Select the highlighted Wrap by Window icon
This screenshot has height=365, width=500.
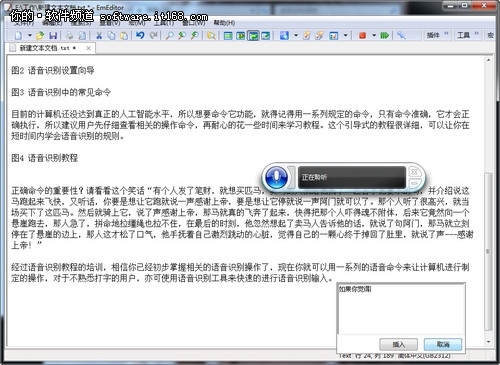[x=253, y=35]
